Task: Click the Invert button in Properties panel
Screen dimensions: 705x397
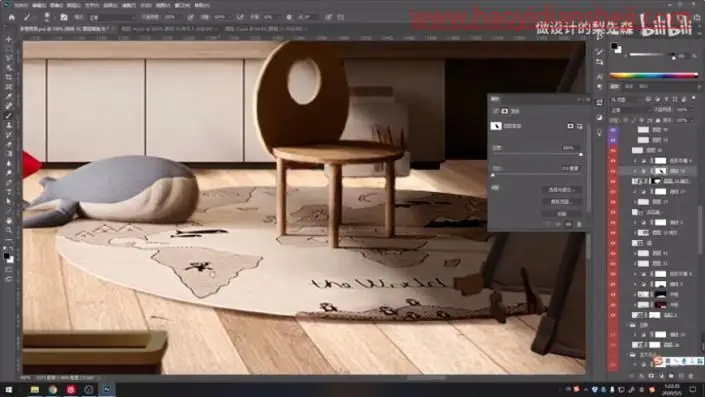Action: coord(562,214)
